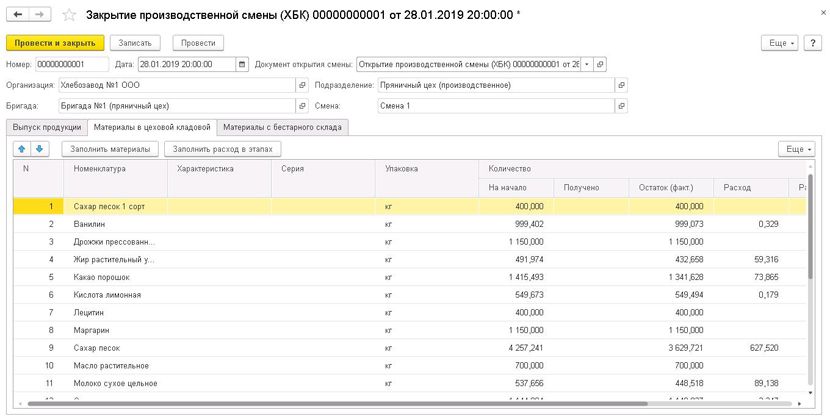Select the Дрожжи прессованн... row
This screenshot has width=830, height=419.
click(x=410, y=242)
